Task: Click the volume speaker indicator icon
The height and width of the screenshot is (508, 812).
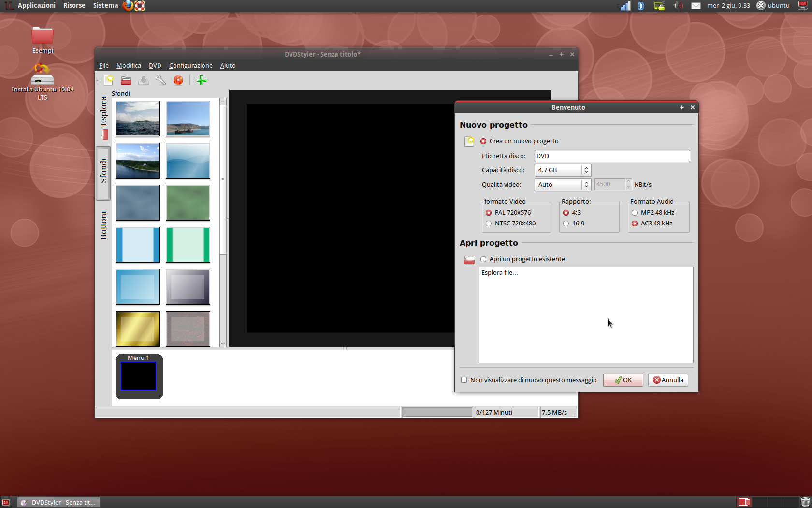Action: pos(678,6)
